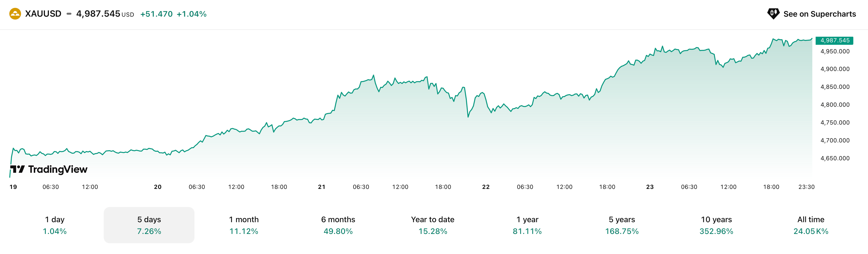
Task: Click the gold XAUUSD symbol icon
Action: [x=15, y=14]
